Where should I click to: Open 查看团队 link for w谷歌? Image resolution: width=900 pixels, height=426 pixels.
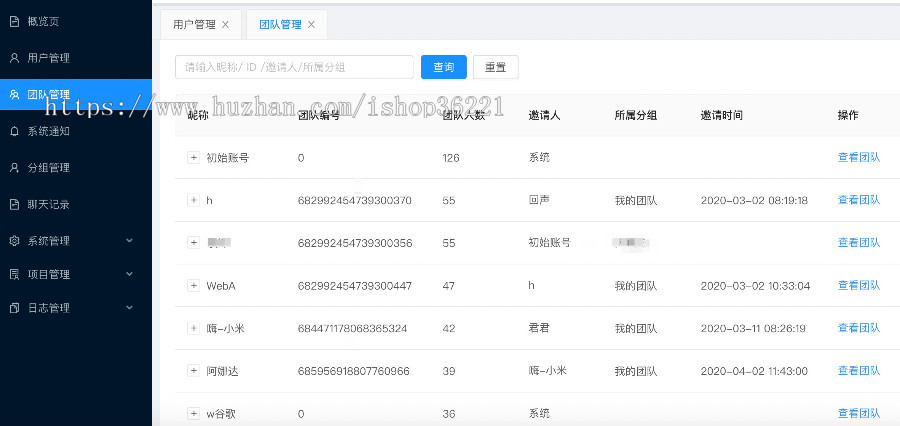click(859, 413)
